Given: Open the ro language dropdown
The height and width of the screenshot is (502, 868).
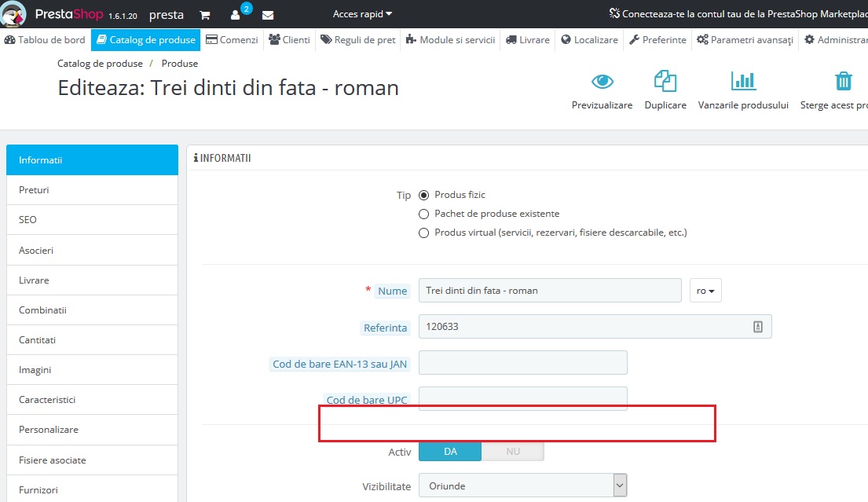Looking at the screenshot, I should click(705, 291).
